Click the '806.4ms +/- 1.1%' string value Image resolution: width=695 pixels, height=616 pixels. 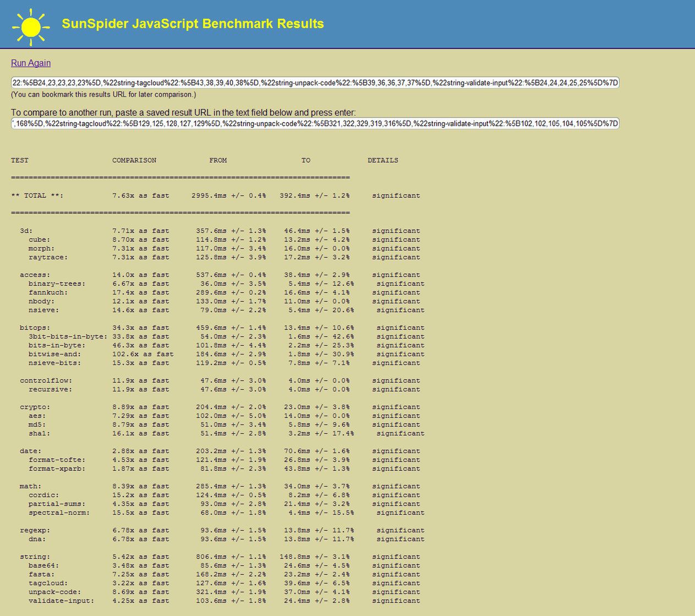point(231,557)
